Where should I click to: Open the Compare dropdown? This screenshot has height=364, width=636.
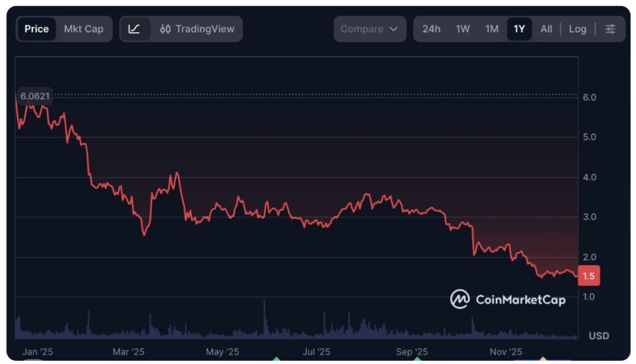tap(369, 29)
